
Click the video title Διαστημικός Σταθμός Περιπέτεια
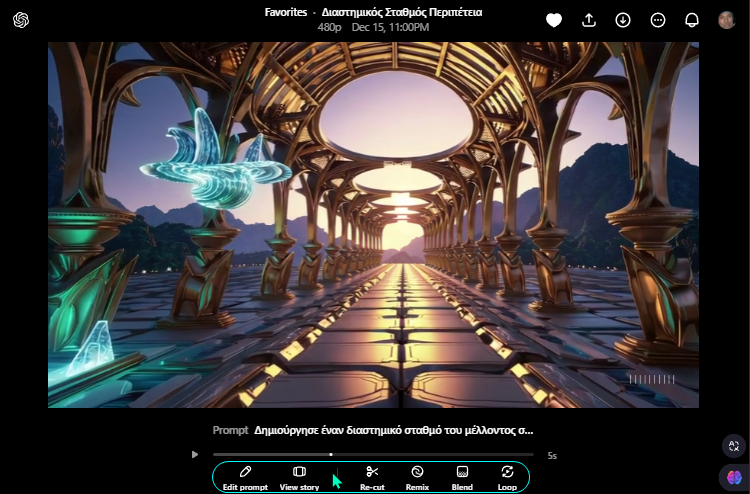(402, 12)
